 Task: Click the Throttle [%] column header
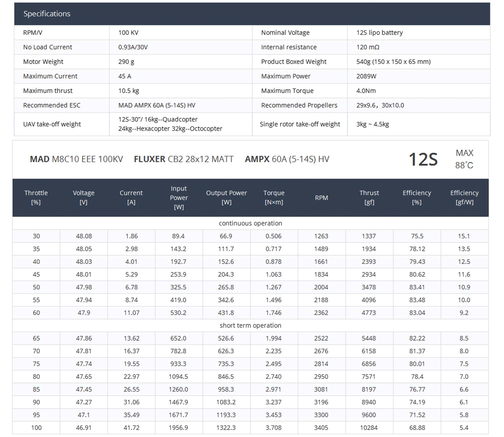point(36,197)
